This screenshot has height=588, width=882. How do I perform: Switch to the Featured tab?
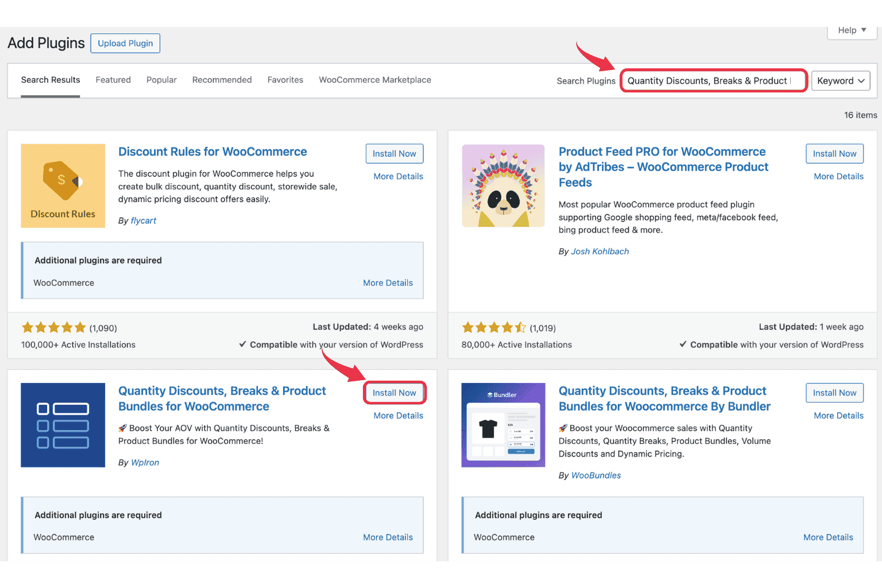(x=113, y=80)
